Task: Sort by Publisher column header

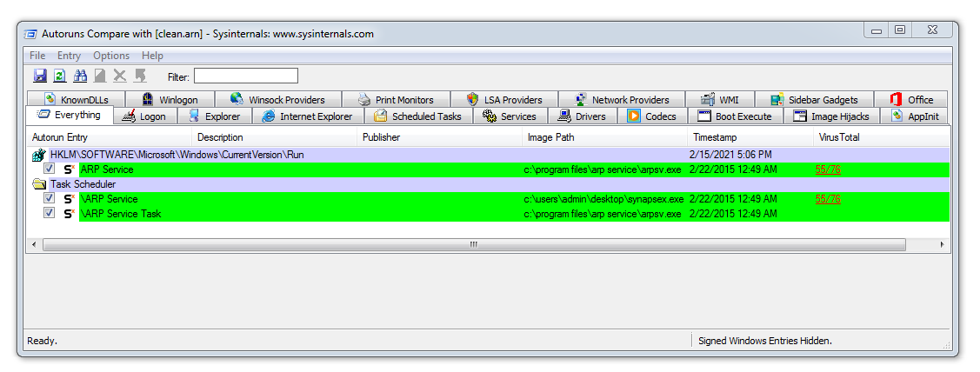Action: click(439, 137)
